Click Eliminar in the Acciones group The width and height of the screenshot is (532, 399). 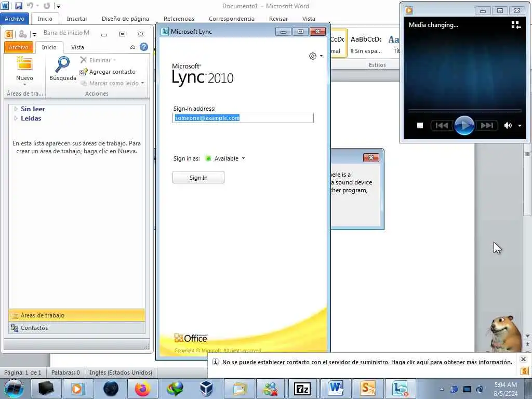[x=98, y=60]
